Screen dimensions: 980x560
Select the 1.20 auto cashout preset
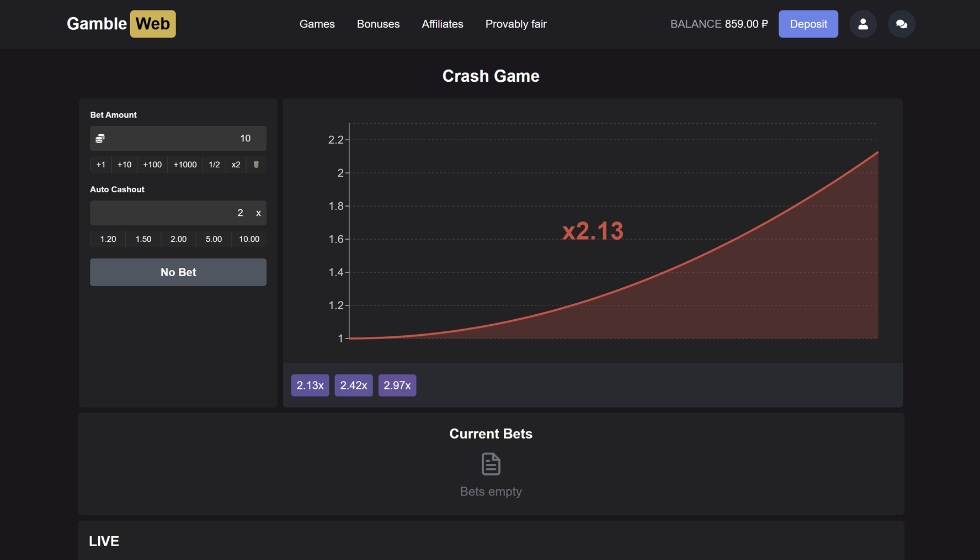click(x=108, y=239)
